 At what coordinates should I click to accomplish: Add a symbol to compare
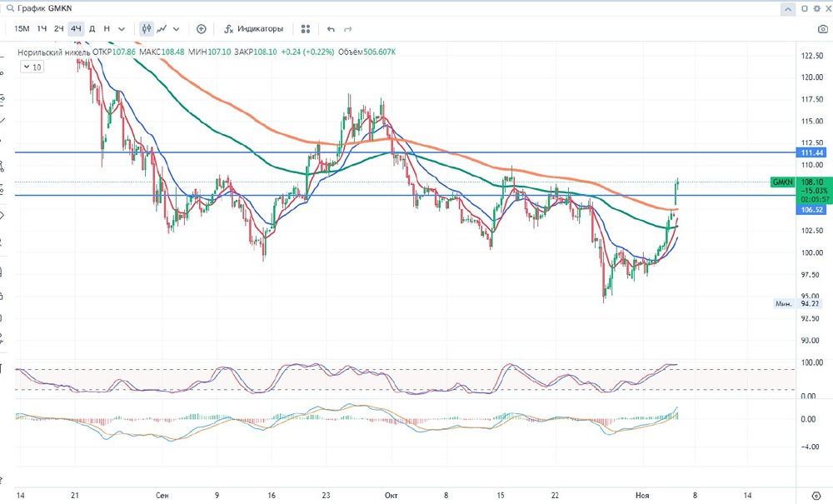coord(202,28)
